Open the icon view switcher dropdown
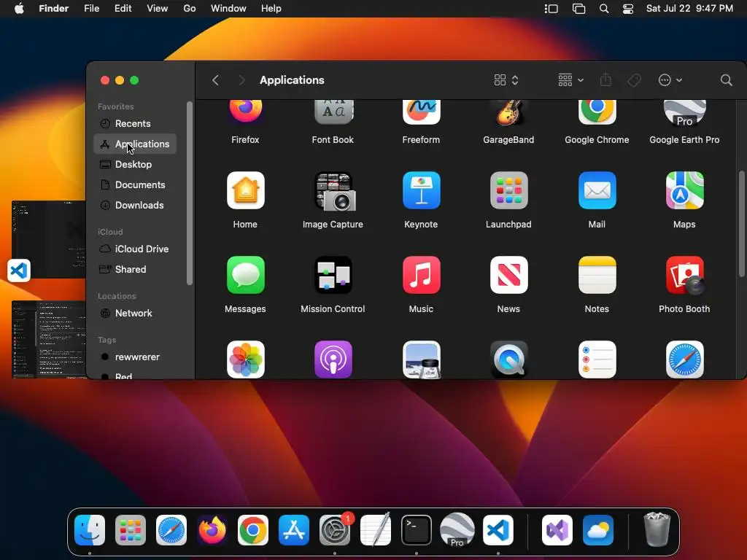The image size is (747, 560). [x=506, y=80]
